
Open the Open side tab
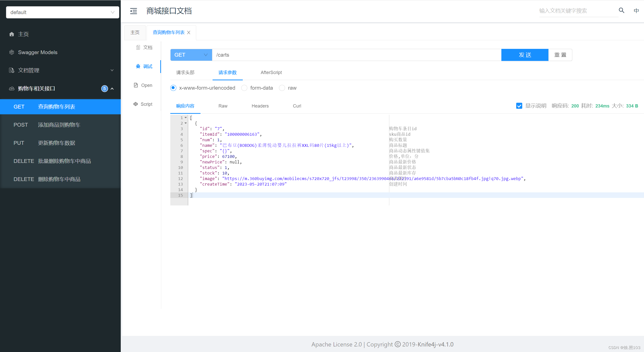point(143,85)
